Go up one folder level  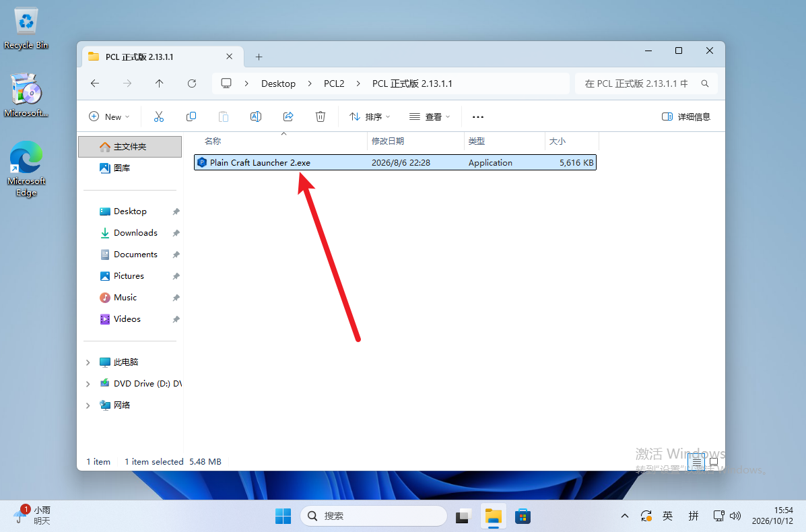coord(160,84)
